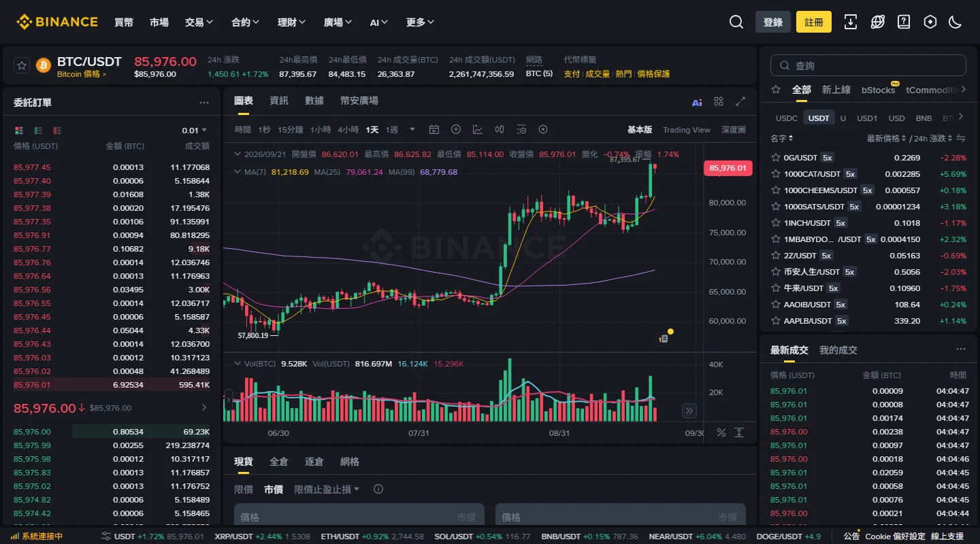Click the 註冊 button
Viewport: 980px width, 544px height.
[814, 22]
